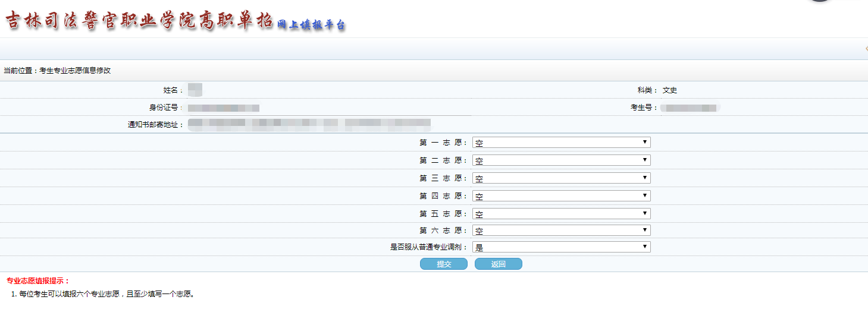Open the 第六志愿 dropdown list
Viewport: 868px width, 325px height.
561,231
